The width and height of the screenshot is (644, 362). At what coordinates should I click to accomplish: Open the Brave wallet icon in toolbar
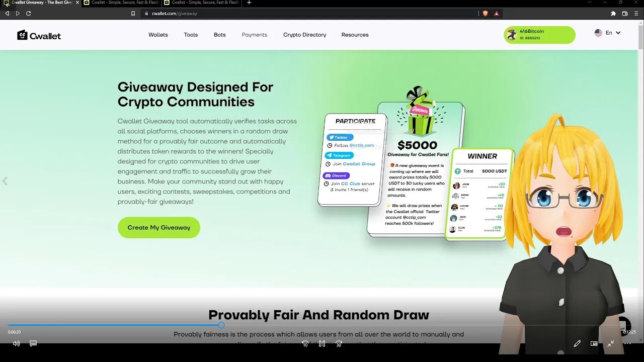click(625, 14)
